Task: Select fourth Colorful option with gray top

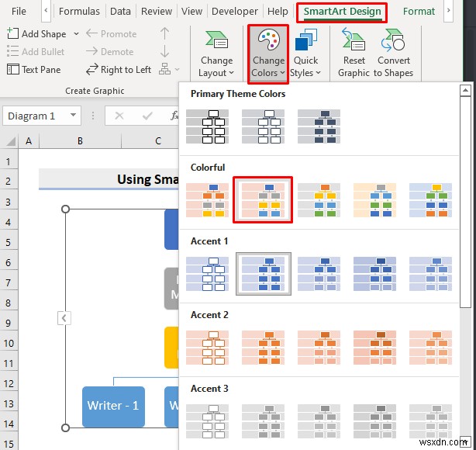Action: (x=374, y=200)
